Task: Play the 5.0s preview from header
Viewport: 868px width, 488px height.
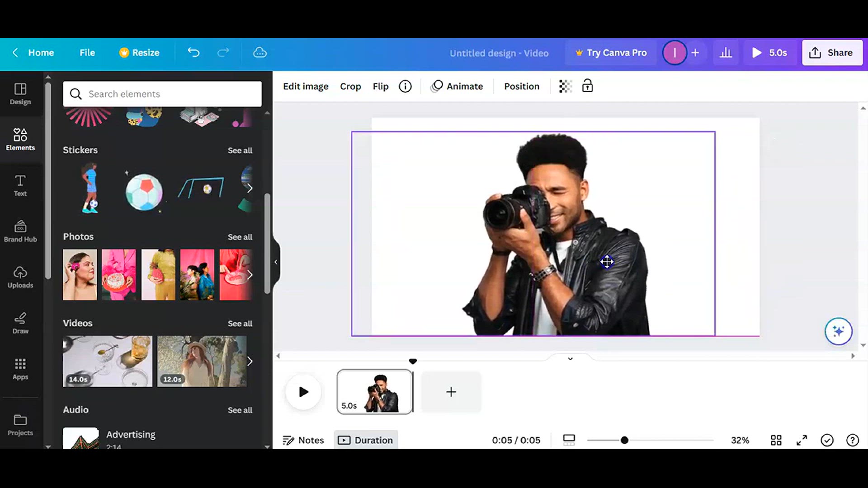Action: pos(769,53)
